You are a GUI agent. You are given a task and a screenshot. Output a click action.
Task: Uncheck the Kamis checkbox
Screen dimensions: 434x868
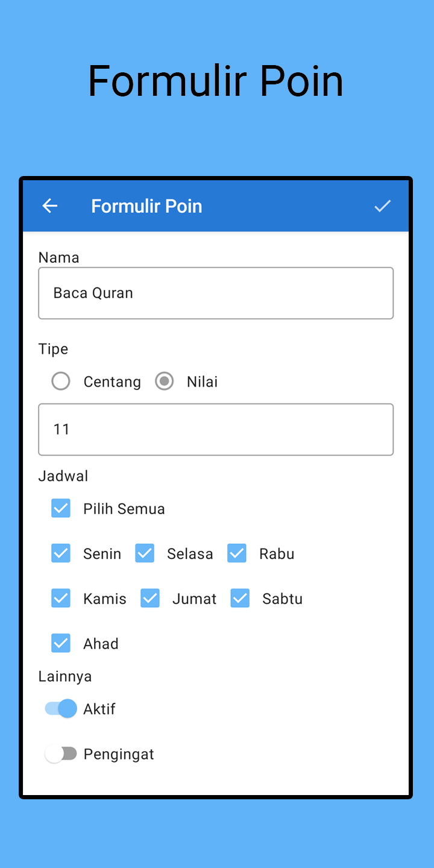(x=61, y=599)
